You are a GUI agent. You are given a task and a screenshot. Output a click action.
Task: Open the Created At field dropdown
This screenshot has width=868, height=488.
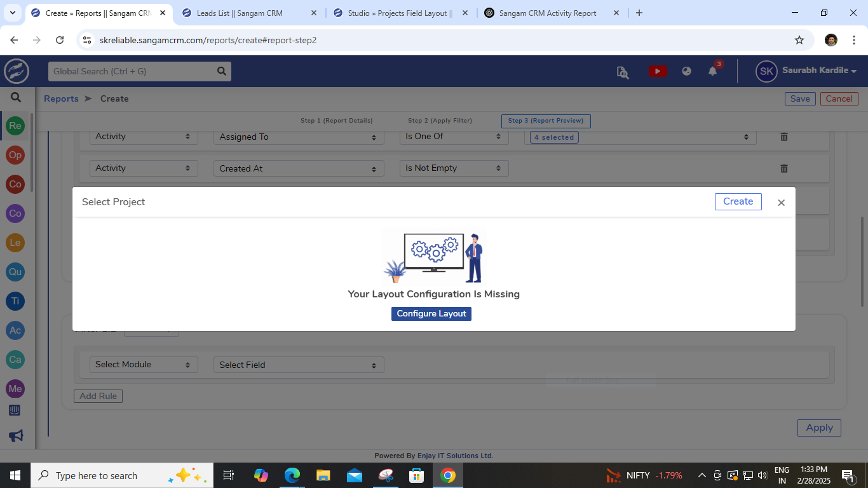tap(299, 168)
